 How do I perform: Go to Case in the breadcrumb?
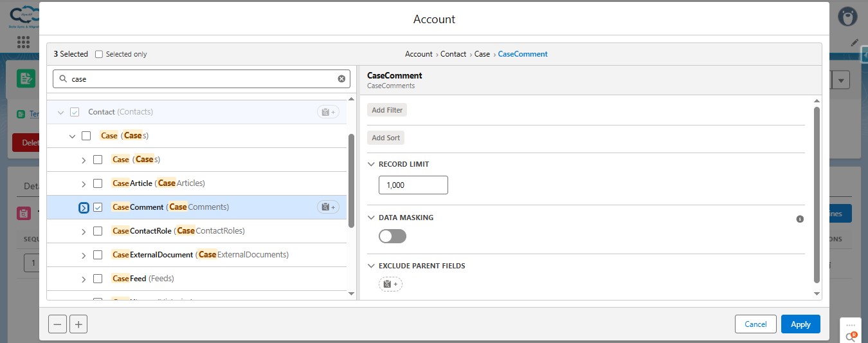(x=482, y=54)
